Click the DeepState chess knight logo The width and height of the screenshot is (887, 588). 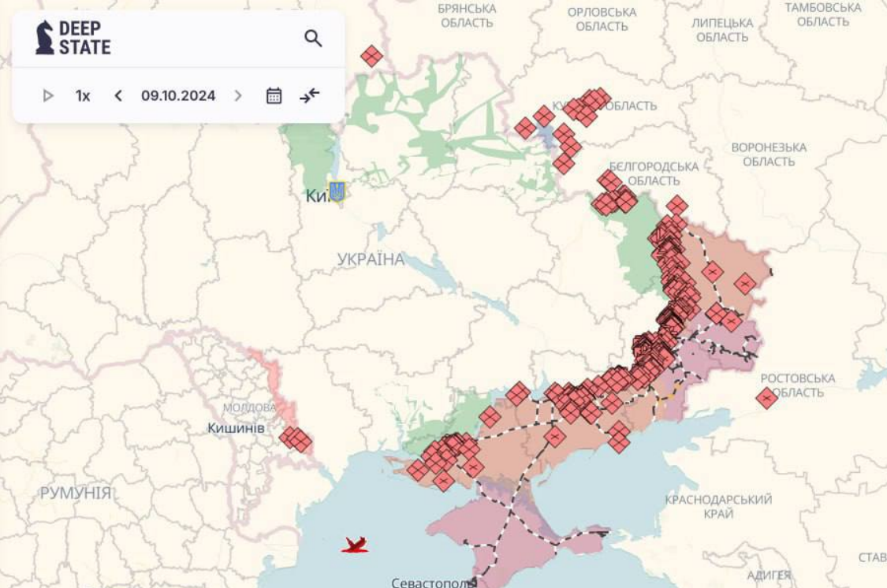click(45, 38)
